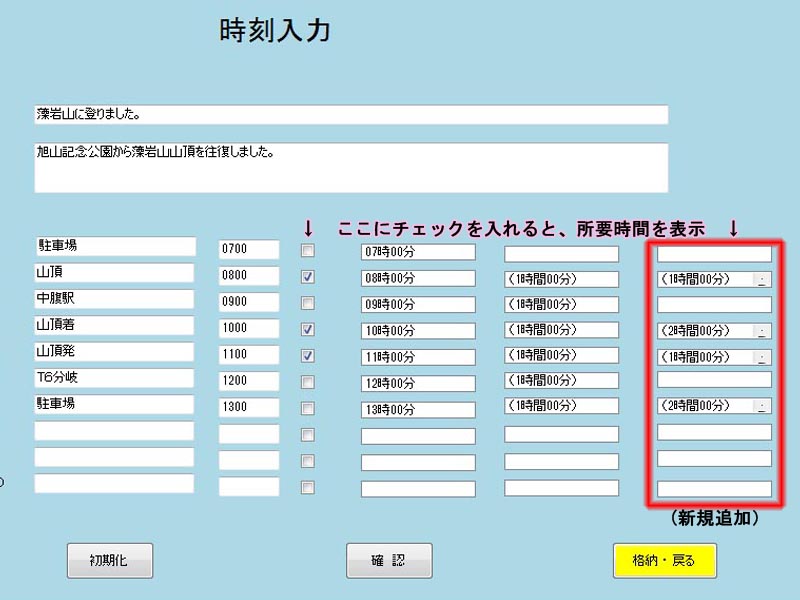This screenshot has height=600, width=800.
Task: Uncheck the checkbox in the 0800 山頂 row
Action: [308, 277]
